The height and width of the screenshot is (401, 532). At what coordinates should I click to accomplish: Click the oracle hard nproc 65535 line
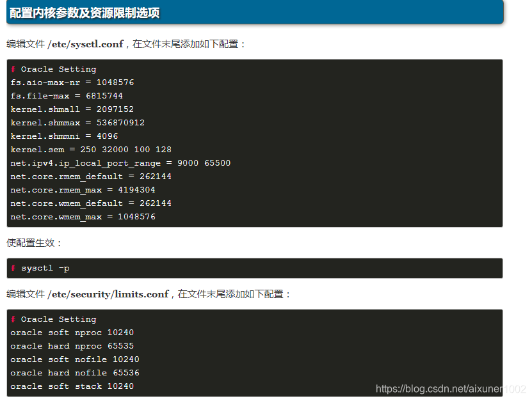pos(72,346)
